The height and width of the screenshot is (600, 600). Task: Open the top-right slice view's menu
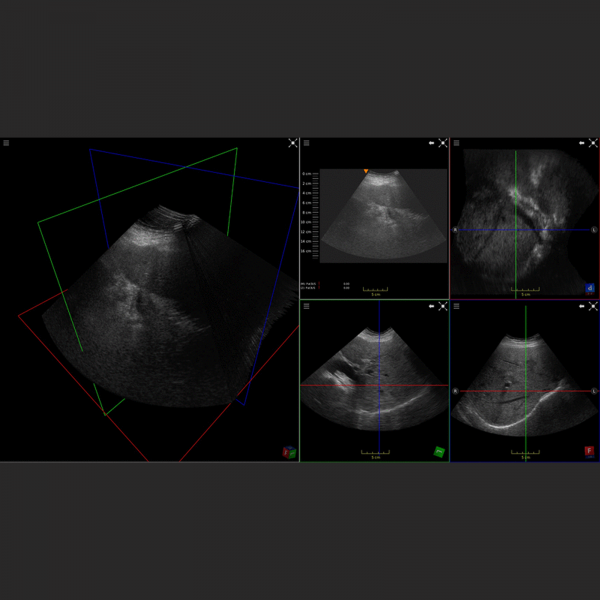pos(456,143)
